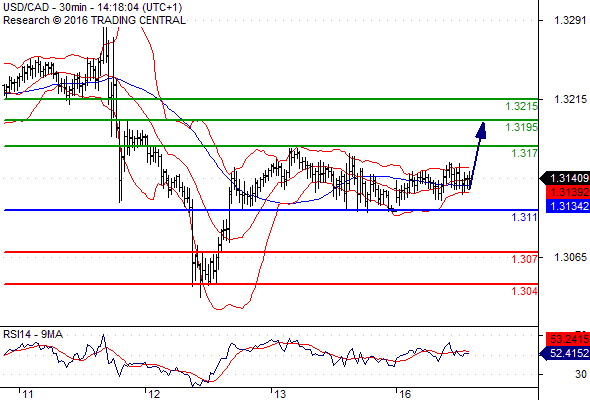Select the red 53.2415 RSI value tag
The image size is (590, 400).
[x=568, y=339]
